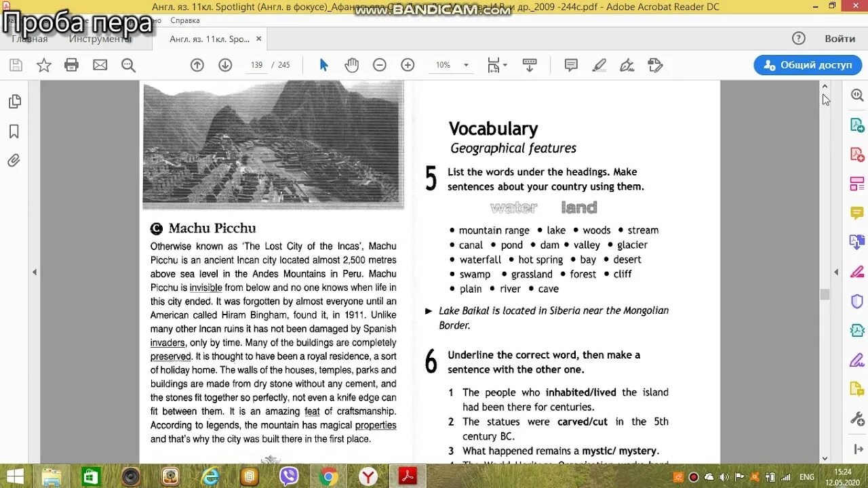868x488 pixels.
Task: Go to next page arrow
Action: (x=225, y=65)
